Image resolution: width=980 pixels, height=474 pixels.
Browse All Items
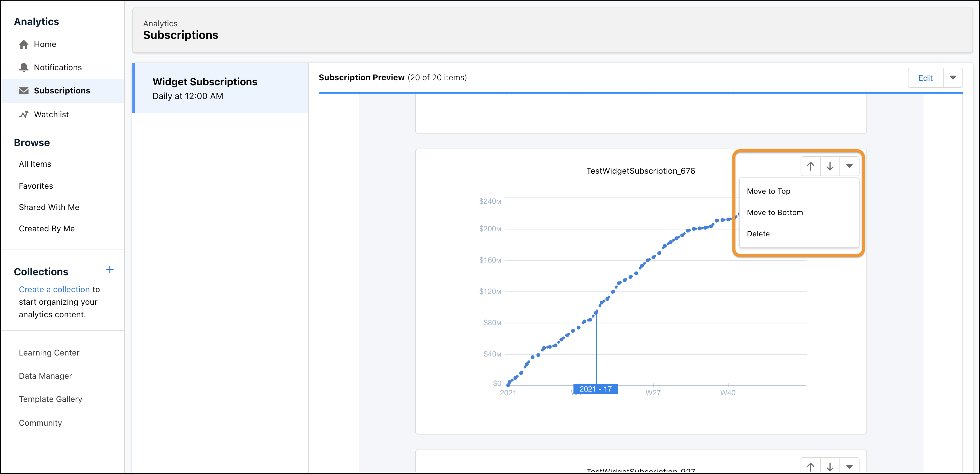pyautogui.click(x=35, y=164)
